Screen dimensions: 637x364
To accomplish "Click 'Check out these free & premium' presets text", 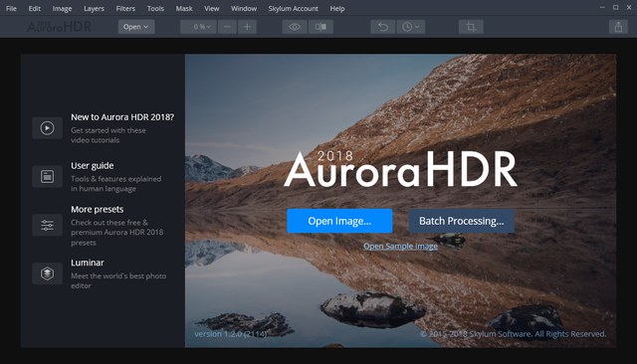I will coord(117,233).
